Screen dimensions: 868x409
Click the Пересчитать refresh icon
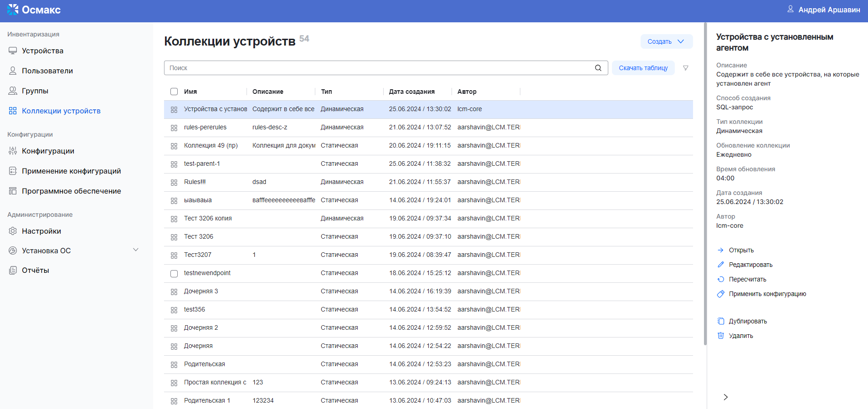721,279
